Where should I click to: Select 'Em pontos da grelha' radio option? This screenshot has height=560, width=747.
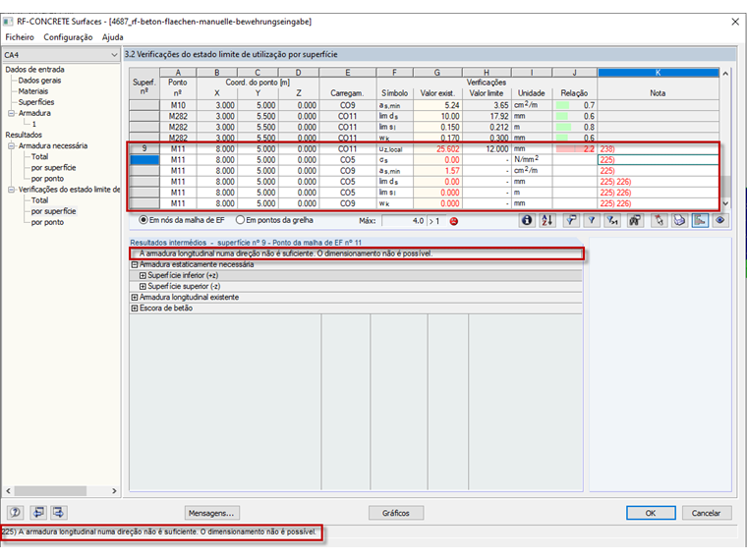pyautogui.click(x=274, y=220)
